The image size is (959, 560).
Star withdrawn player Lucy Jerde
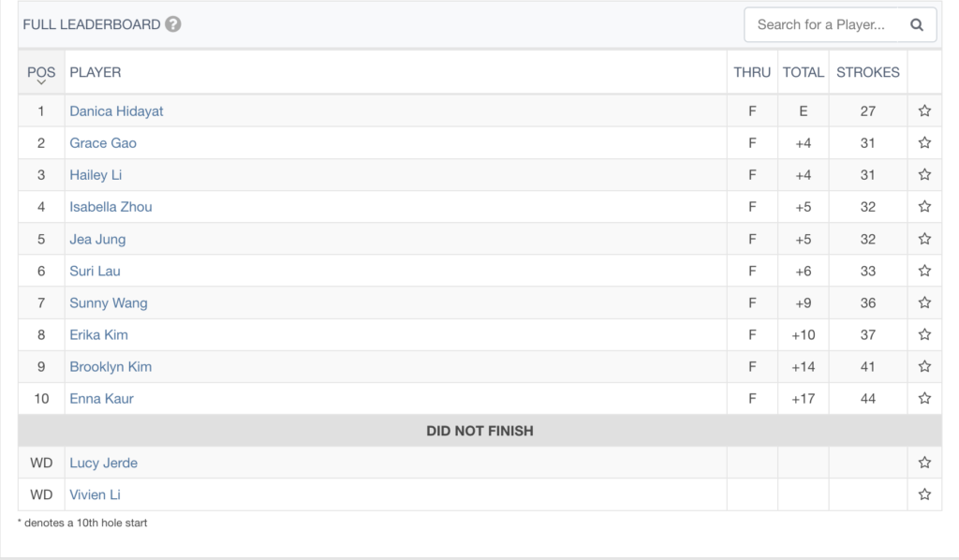(x=924, y=463)
